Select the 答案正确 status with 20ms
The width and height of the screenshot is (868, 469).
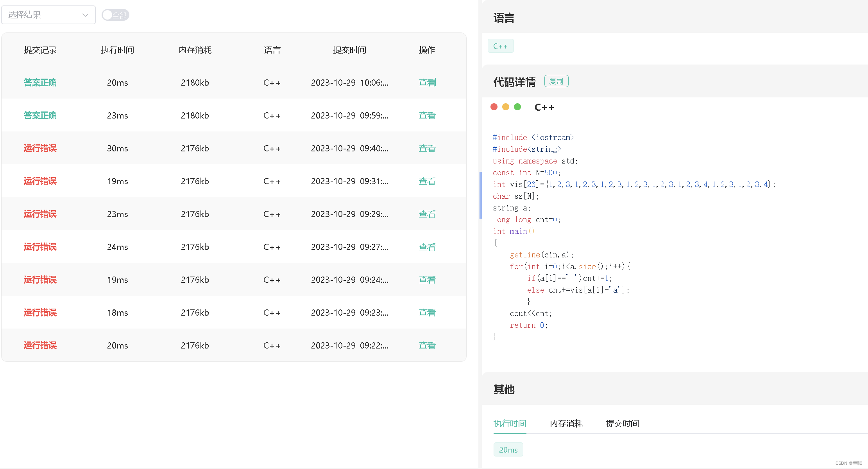(x=40, y=83)
